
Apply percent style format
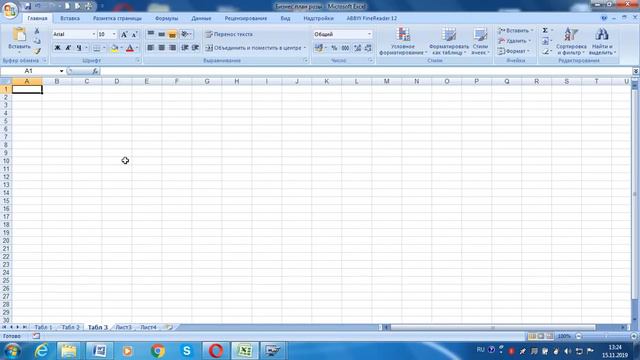coord(334,48)
